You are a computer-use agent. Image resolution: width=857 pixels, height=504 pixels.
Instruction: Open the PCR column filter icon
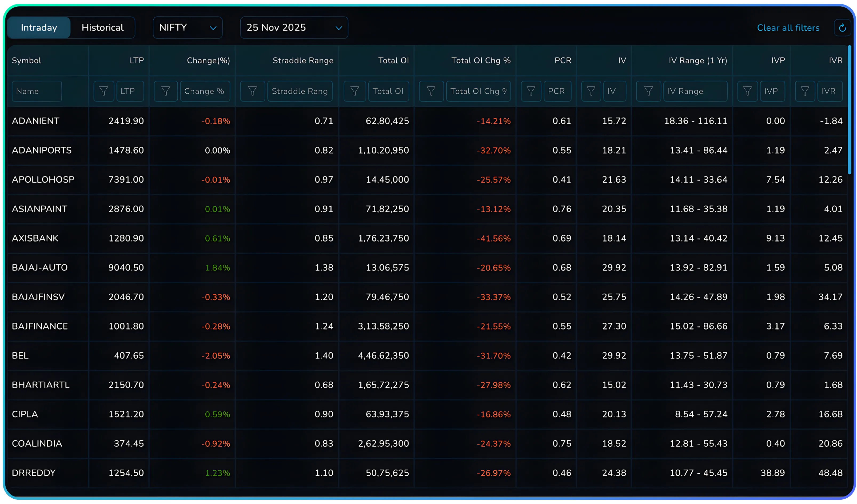coord(531,91)
